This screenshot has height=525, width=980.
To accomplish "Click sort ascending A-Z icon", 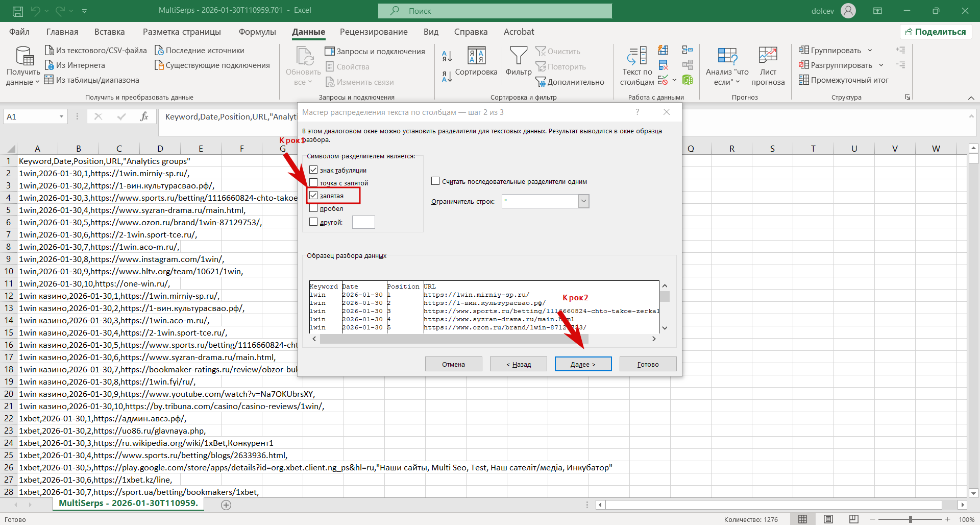I will [447, 56].
